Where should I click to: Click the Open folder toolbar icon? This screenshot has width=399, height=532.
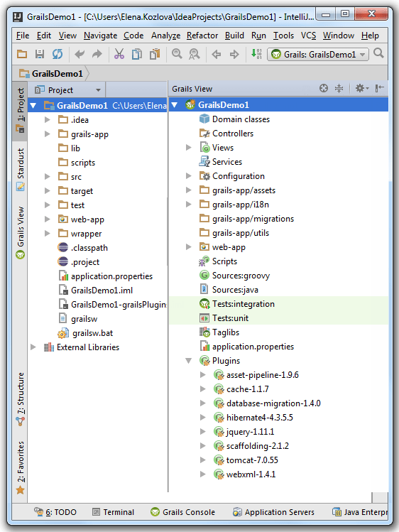tap(22, 54)
